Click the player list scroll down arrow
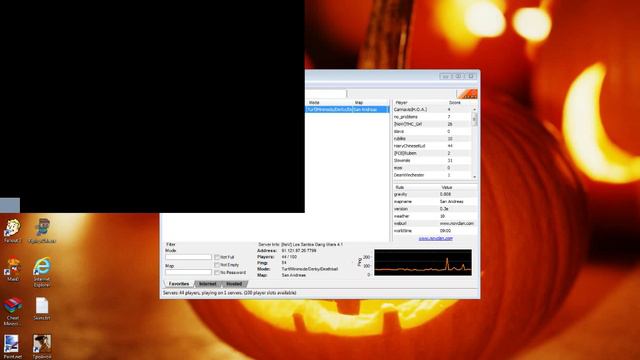This screenshot has width=640, height=360. pos(474,177)
